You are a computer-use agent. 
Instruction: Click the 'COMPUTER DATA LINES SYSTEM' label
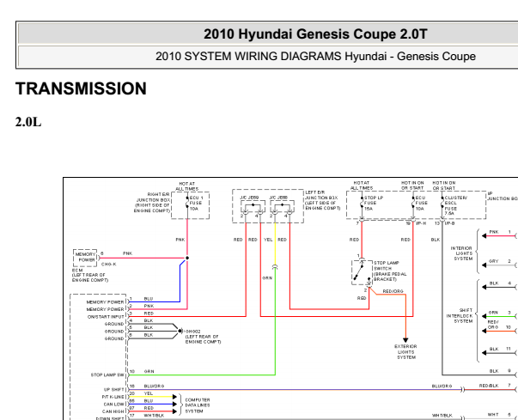[198, 405]
